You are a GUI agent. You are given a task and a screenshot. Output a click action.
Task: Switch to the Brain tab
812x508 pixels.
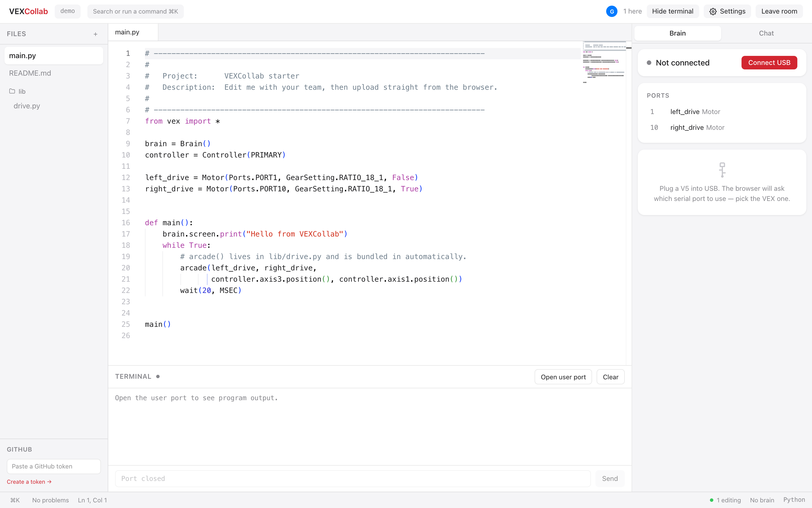(x=678, y=33)
